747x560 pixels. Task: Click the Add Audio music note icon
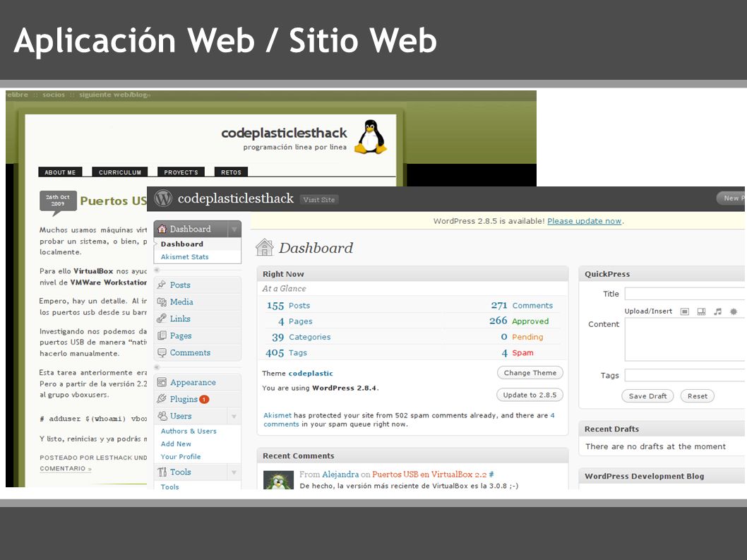coord(717,311)
